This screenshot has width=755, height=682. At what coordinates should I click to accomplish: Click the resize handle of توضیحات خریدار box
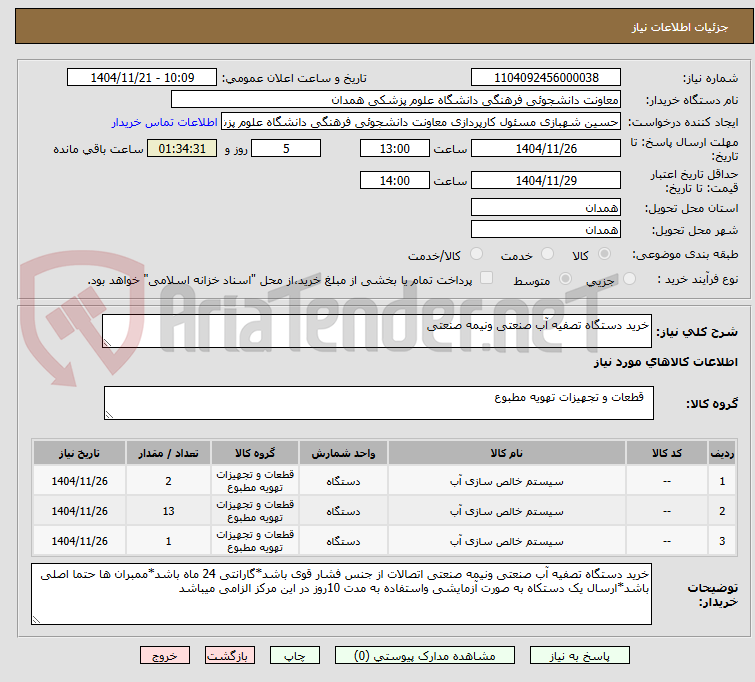pyautogui.click(x=37, y=620)
